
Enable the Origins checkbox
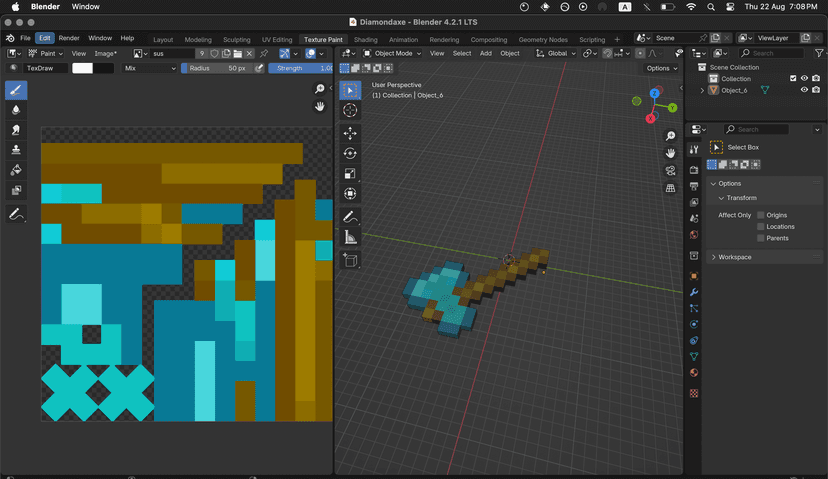click(761, 215)
